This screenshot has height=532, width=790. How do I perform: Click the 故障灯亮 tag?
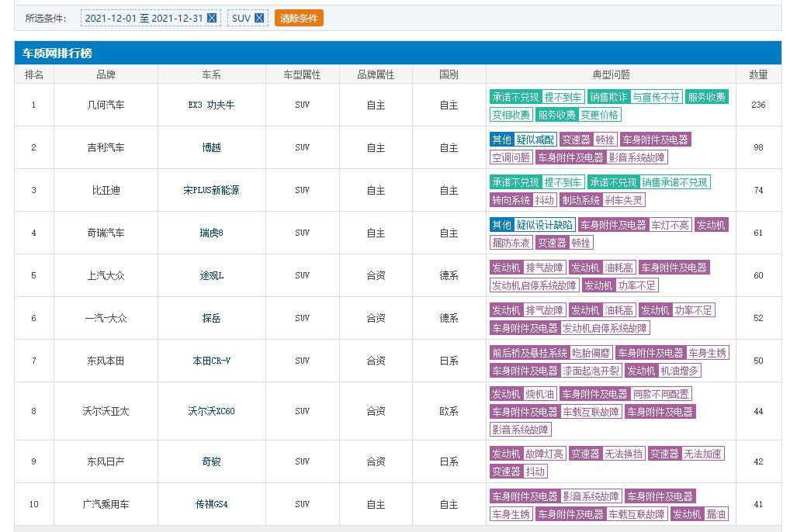[x=545, y=454]
